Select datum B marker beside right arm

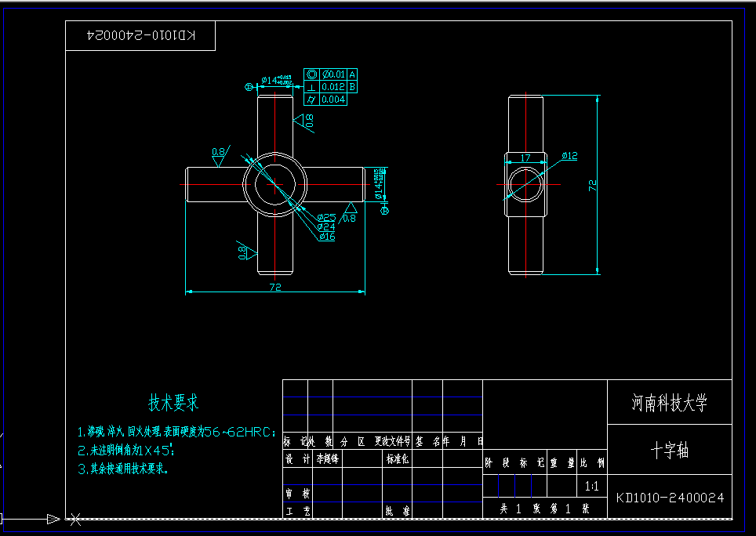[x=385, y=209]
